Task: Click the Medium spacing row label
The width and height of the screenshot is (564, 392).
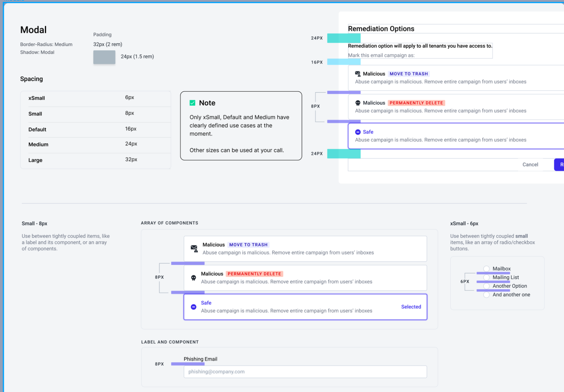Action: pos(38,144)
